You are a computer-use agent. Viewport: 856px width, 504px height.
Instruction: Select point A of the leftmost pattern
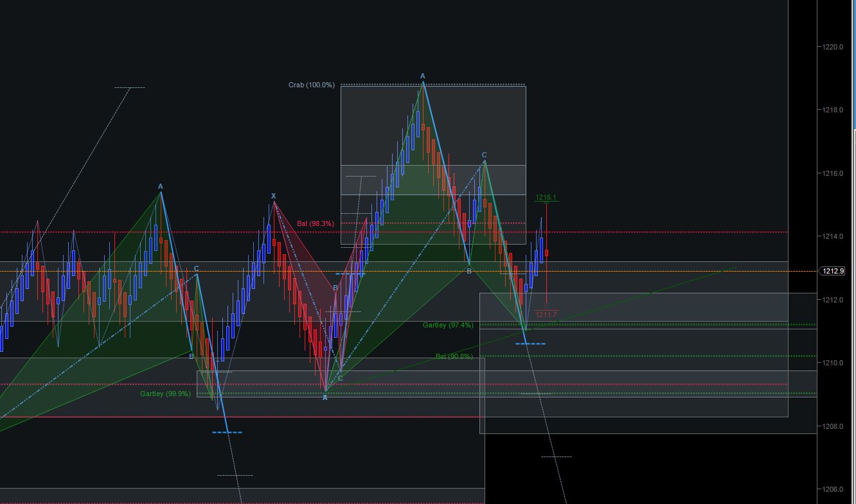pyautogui.click(x=161, y=187)
